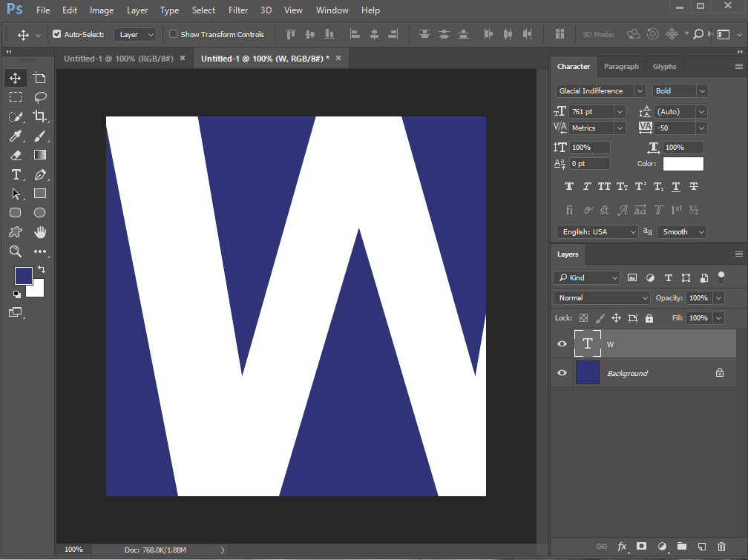Select the Hand tool

click(x=40, y=232)
